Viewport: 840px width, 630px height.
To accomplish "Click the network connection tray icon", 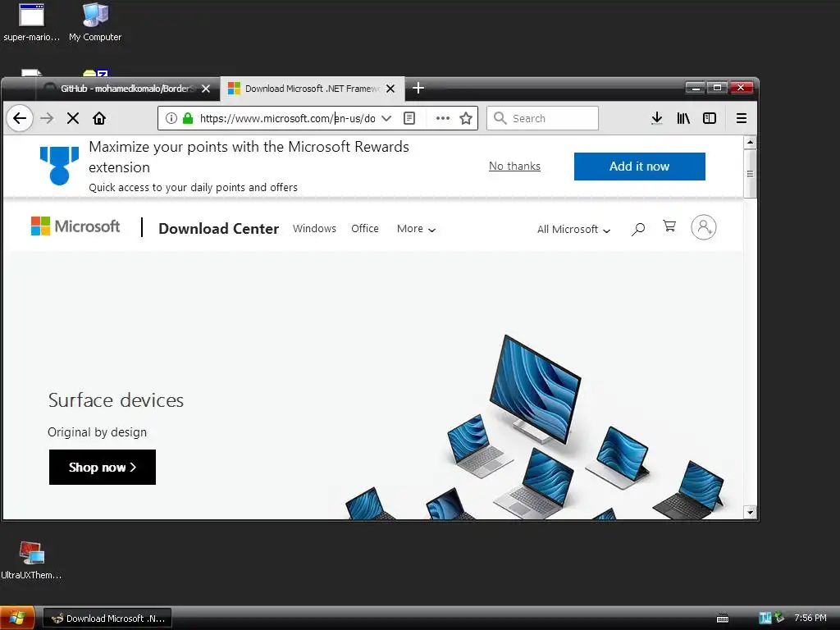I will tap(779, 618).
